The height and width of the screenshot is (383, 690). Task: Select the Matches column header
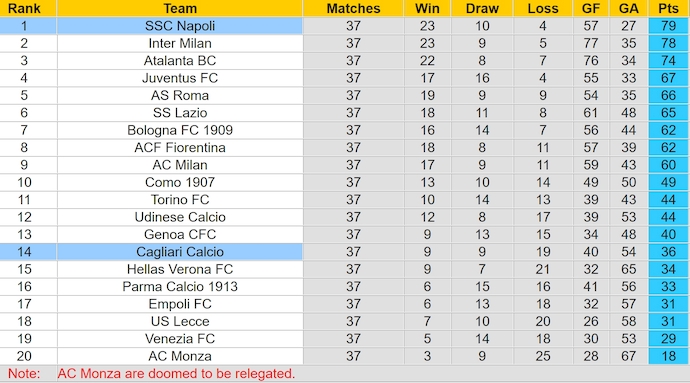pos(353,8)
